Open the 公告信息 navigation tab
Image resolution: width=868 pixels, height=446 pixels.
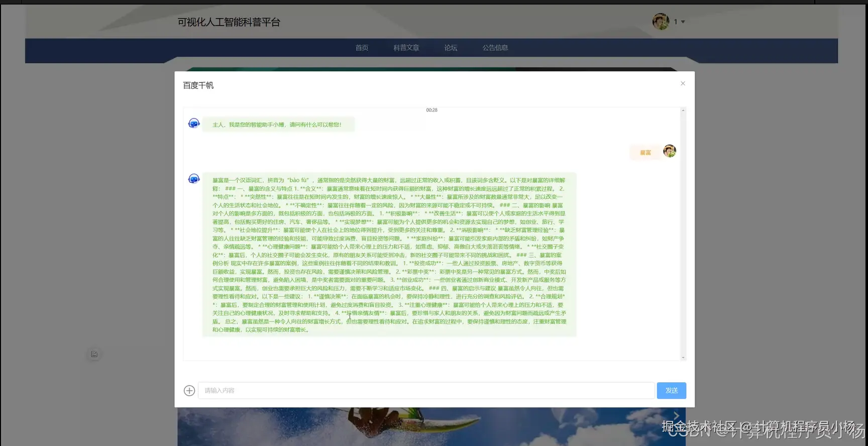495,48
